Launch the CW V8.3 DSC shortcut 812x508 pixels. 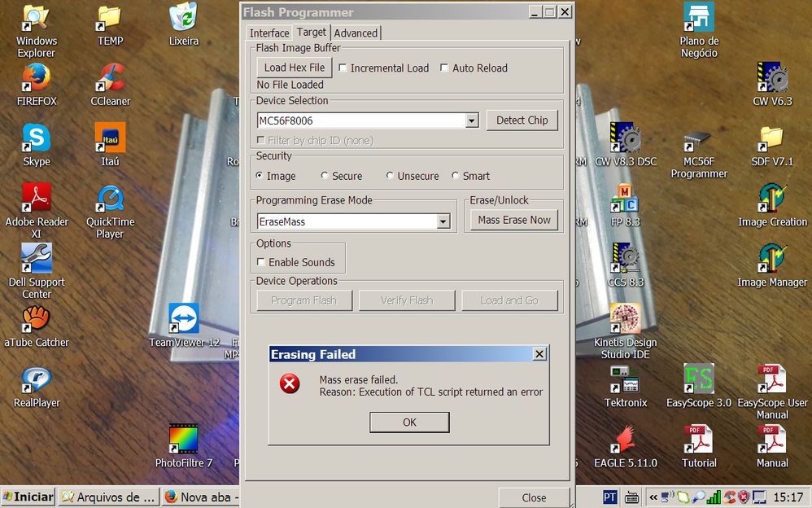(x=625, y=145)
